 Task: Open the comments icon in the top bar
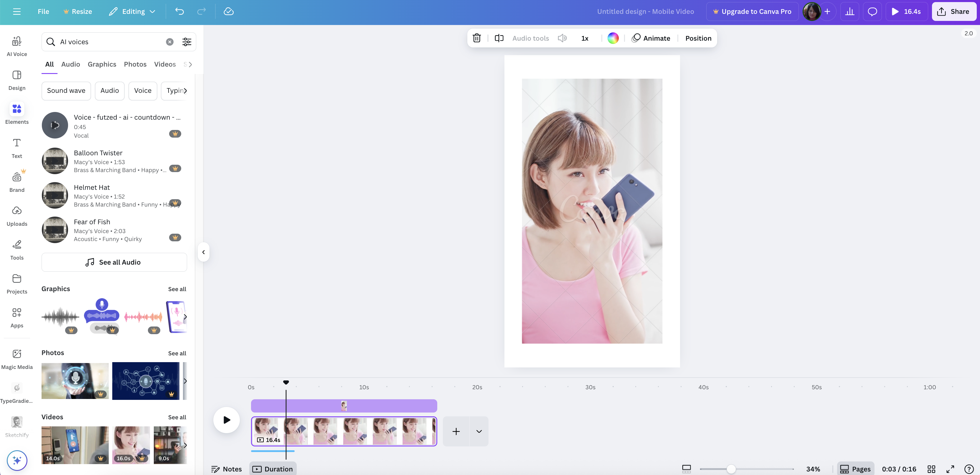[872, 11]
